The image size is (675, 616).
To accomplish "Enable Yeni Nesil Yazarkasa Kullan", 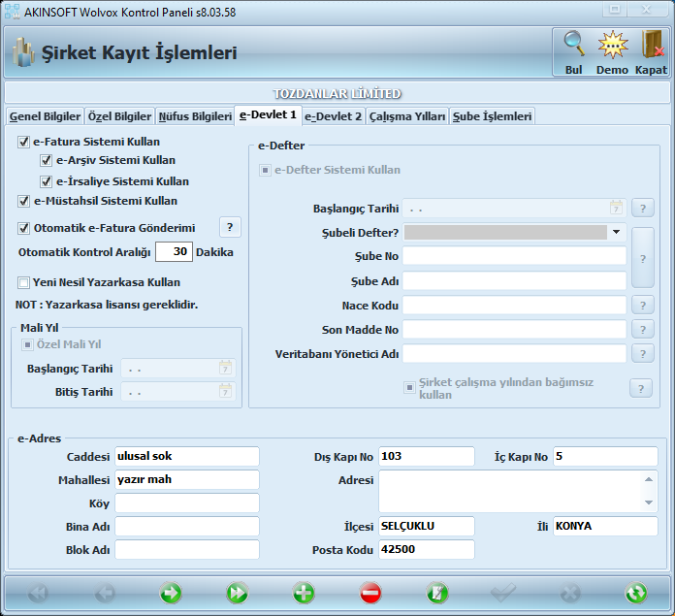I will click(23, 282).
